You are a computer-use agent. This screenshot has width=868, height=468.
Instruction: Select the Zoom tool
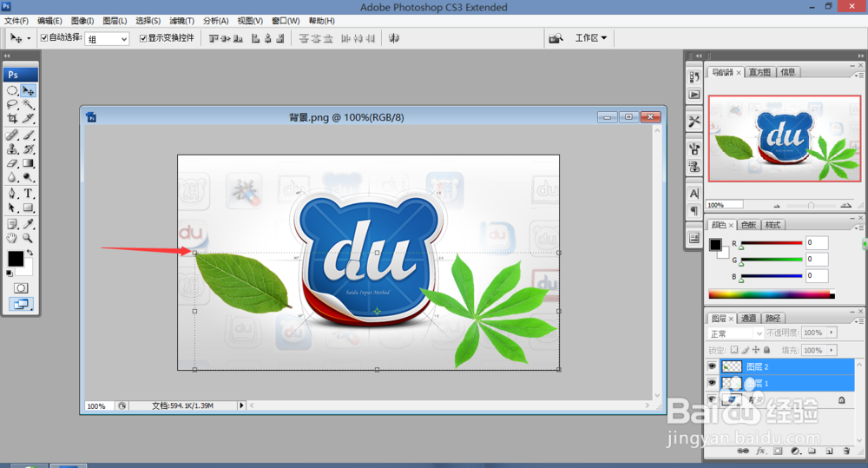(28, 238)
